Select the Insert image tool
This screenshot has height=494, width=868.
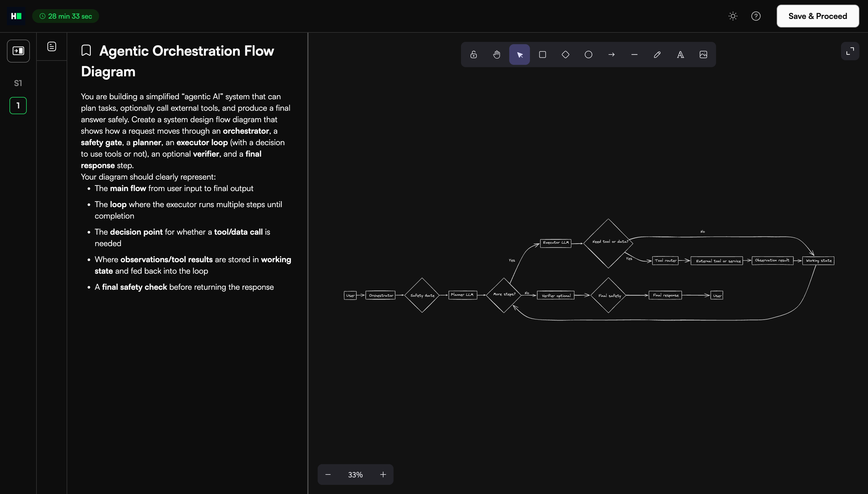pyautogui.click(x=703, y=55)
